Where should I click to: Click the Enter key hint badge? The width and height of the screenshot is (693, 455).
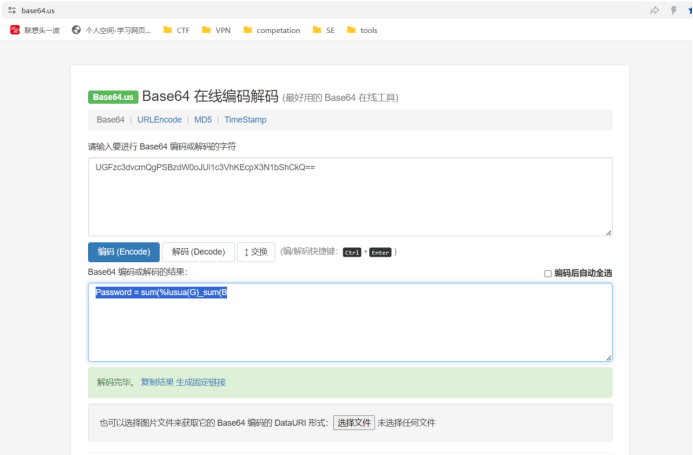(380, 252)
